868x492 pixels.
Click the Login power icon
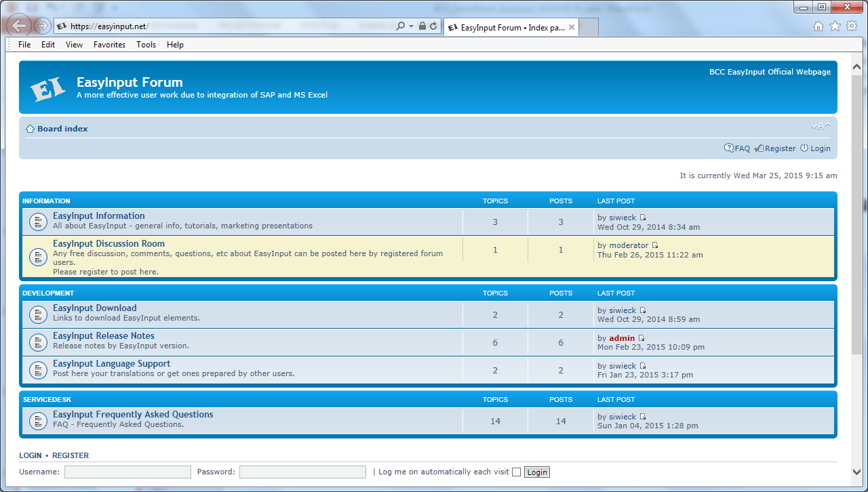(804, 148)
